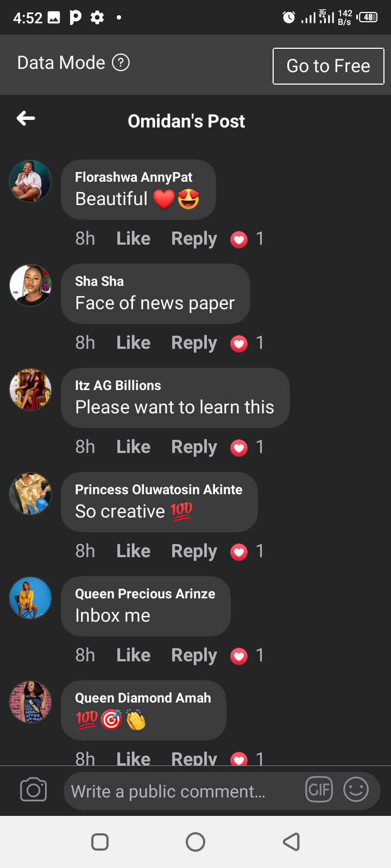Like Queen Precious Arinze's comment

click(x=134, y=655)
